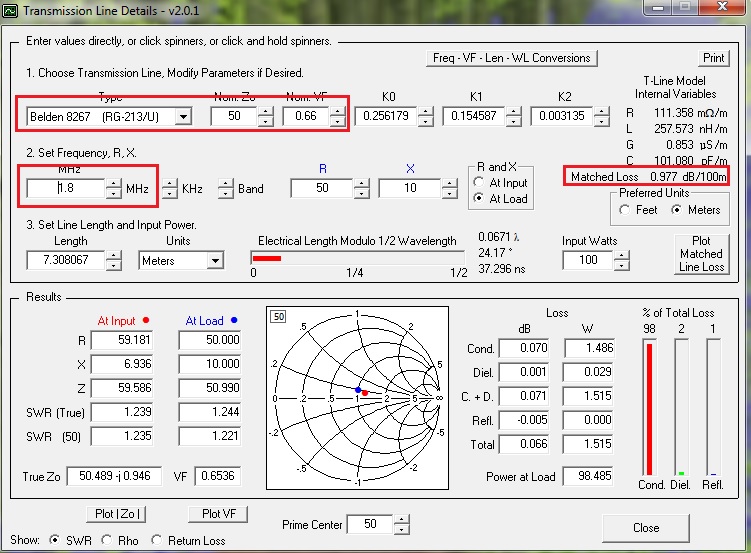Adjust the Nom. VF spinner
Screen dimensions: 751x553
click(x=338, y=116)
